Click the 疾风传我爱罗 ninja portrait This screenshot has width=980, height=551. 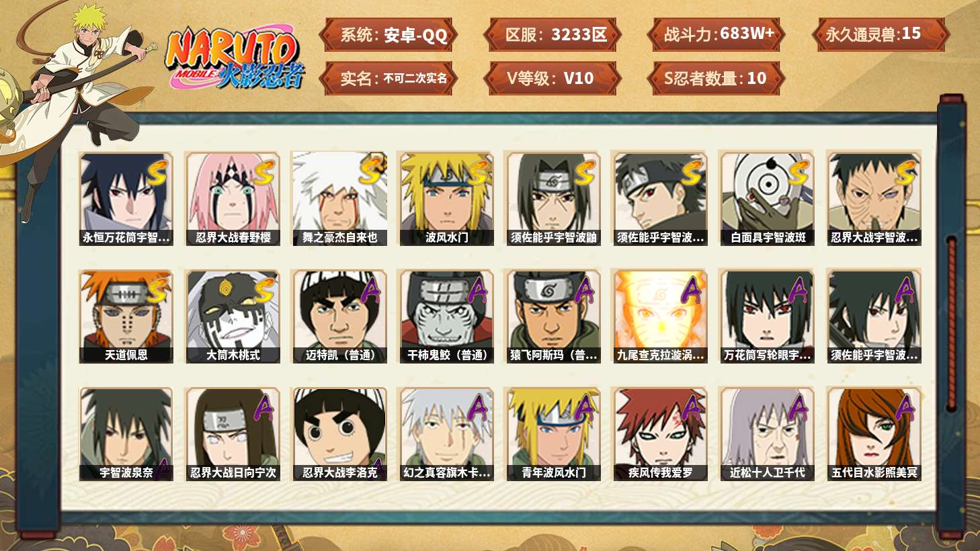pyautogui.click(x=660, y=434)
